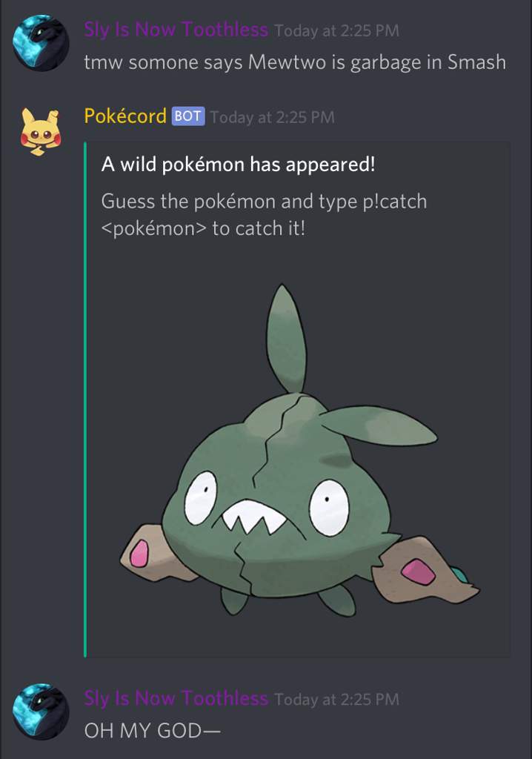Click the green embed side bar

[85, 400]
